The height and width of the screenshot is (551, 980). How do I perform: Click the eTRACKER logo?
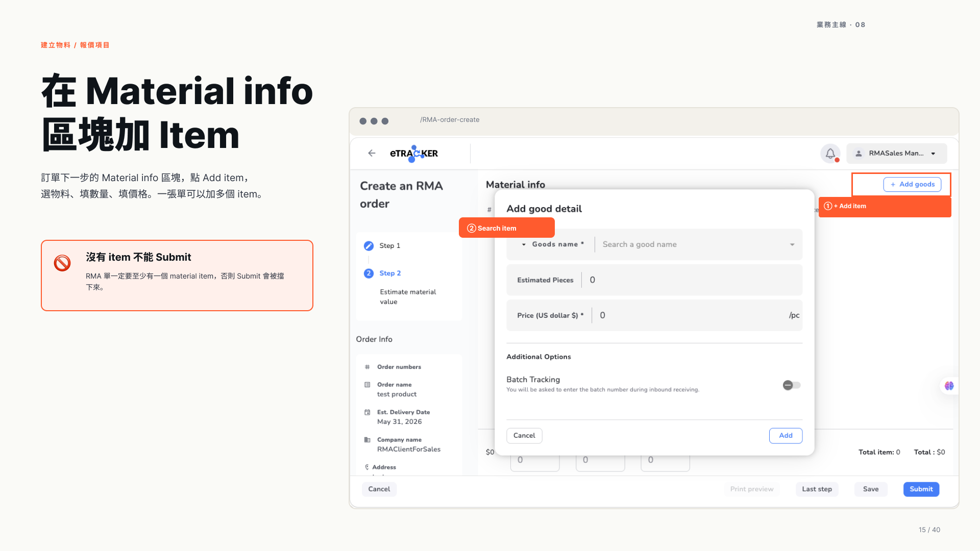414,154
